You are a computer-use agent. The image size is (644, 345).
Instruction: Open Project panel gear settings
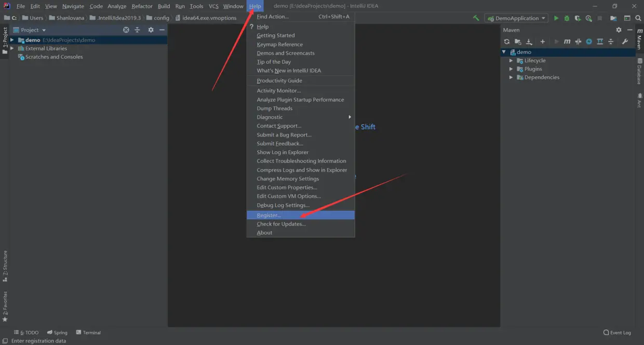point(151,30)
